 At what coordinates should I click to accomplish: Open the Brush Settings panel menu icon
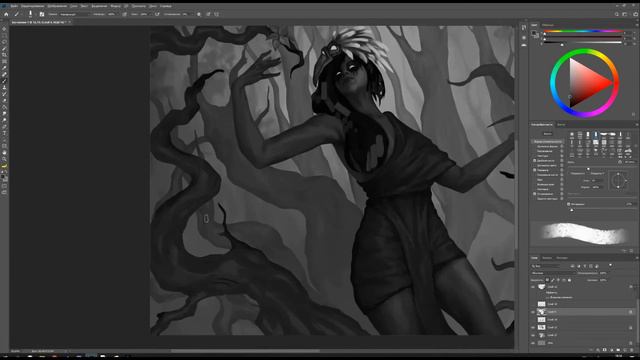(x=636, y=124)
